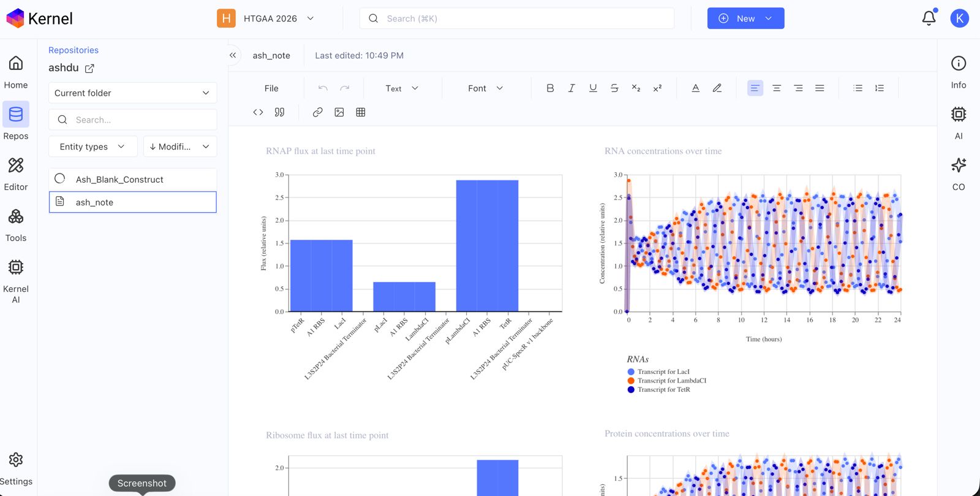
Task: Open Kernel AI in left sidebar
Action: pos(16,280)
